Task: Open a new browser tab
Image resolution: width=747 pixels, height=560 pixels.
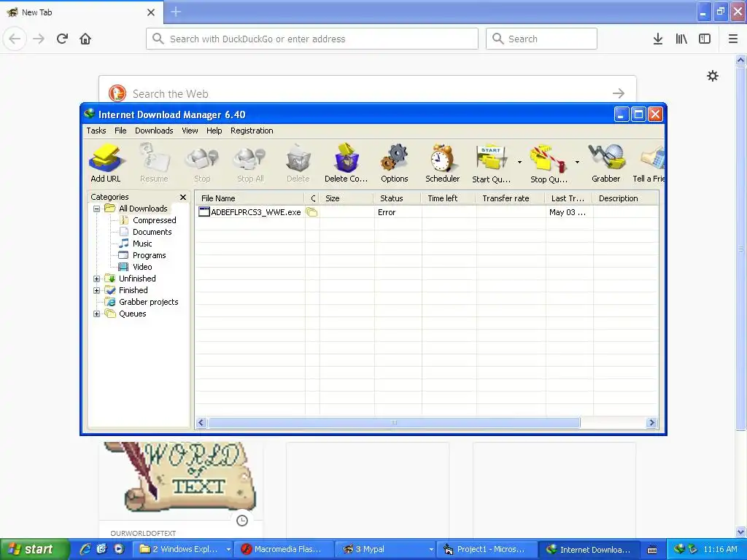Action: tap(176, 12)
